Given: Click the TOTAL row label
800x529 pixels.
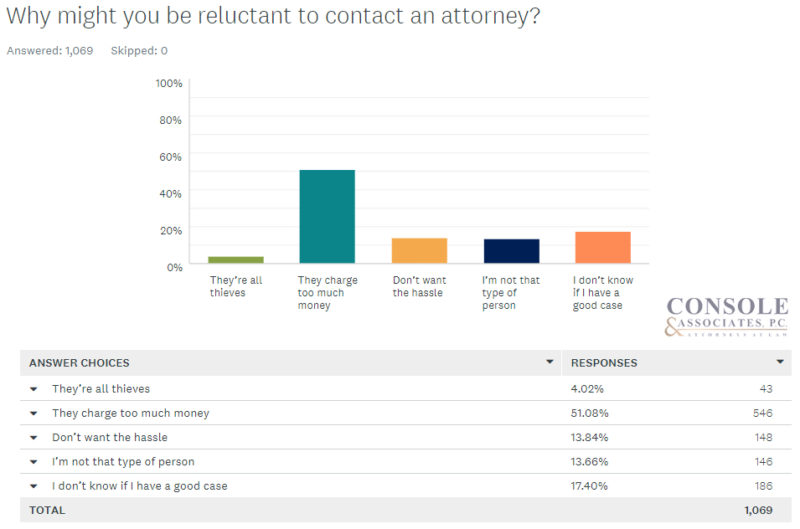Looking at the screenshot, I should point(47,510).
